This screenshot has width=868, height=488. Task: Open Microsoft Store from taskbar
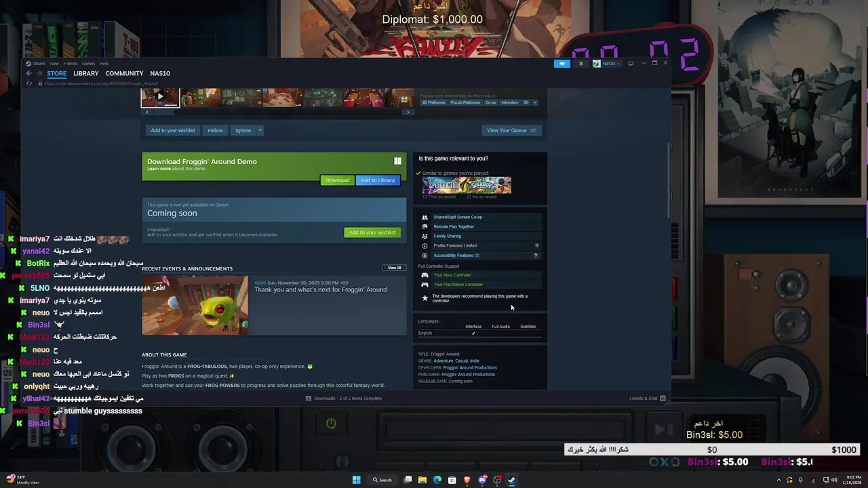(452, 480)
